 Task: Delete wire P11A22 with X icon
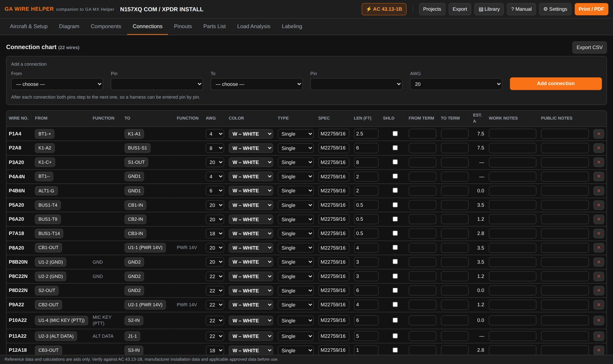click(x=598, y=336)
